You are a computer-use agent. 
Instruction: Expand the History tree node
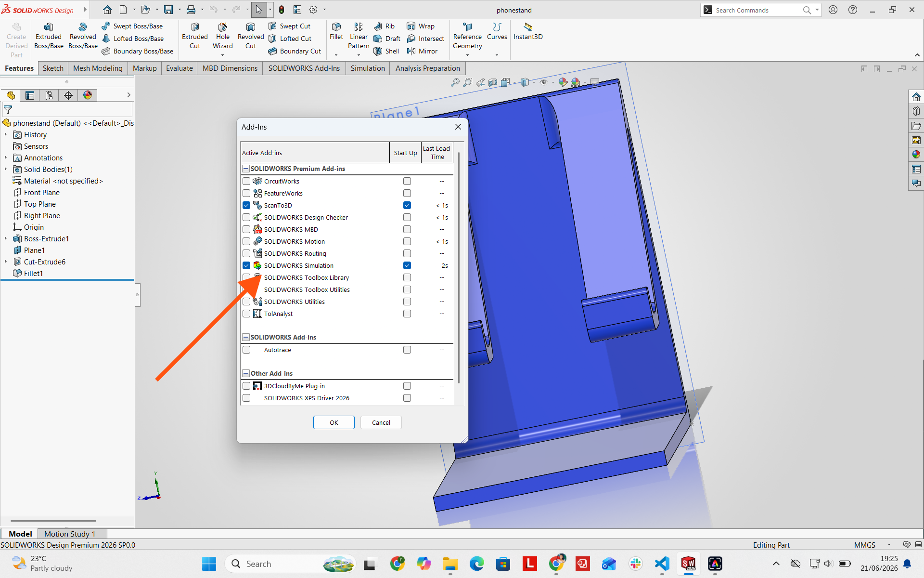6,135
